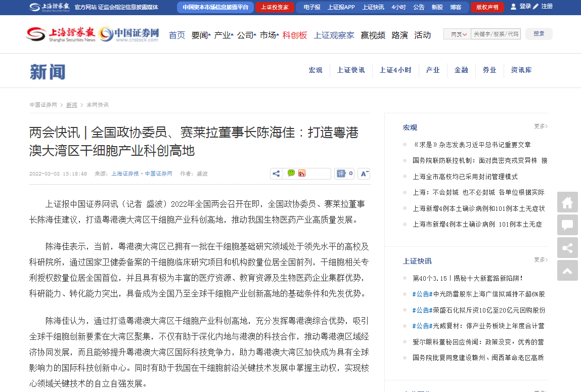The width and height of the screenshot is (581, 392).
Task: Open the 网页 search type dropdown
Action: 457,34
